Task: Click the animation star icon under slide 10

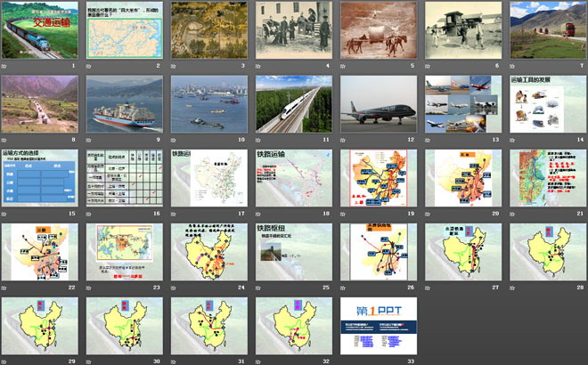Action: 174,140
